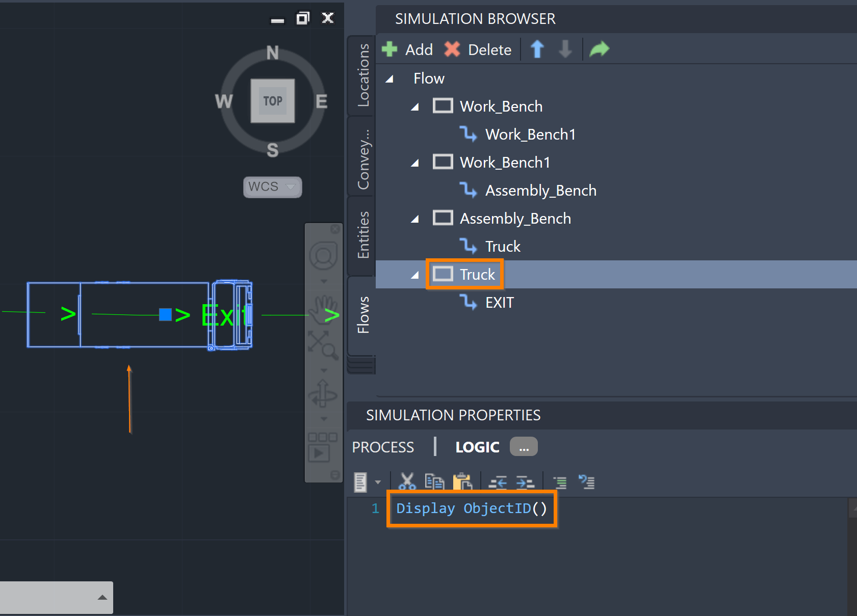Select the Work_Bench parent location
This screenshot has width=857, height=616.
click(501, 106)
